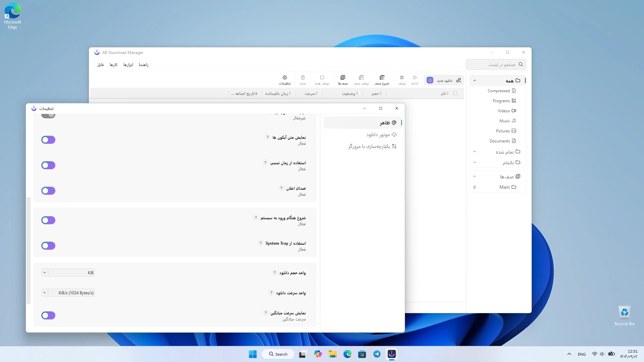Click the Queues toolbar icon
The width and height of the screenshot is (644, 362).
point(342,77)
